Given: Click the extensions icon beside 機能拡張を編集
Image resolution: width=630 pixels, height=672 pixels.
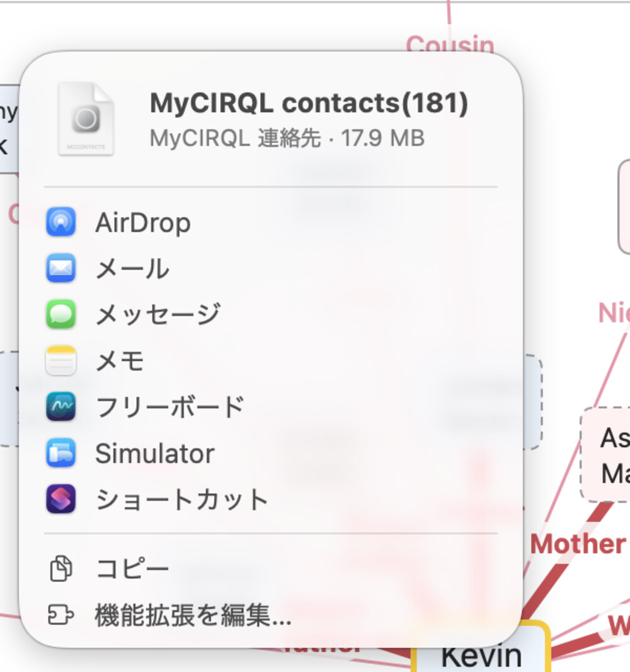Looking at the screenshot, I should [61, 615].
